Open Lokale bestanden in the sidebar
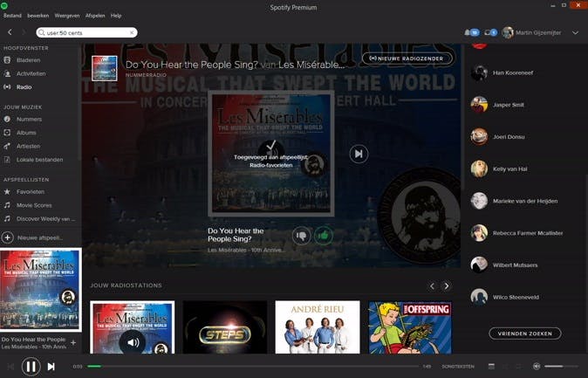 coord(40,160)
